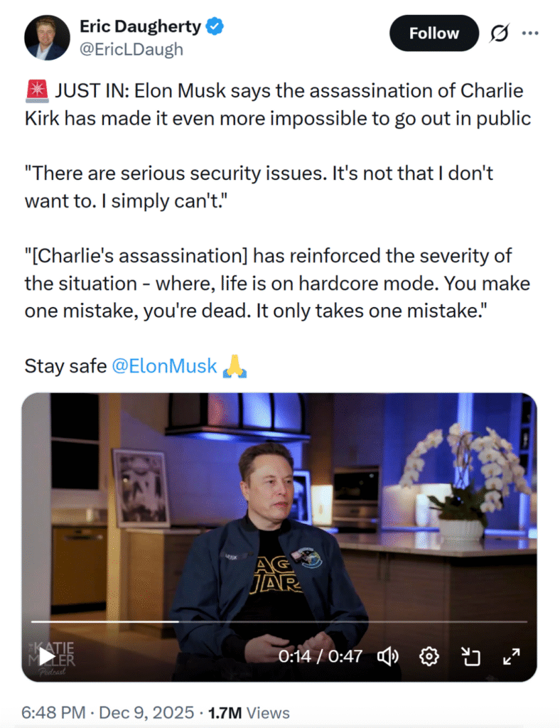Screen dimensions: 560x728
Task: Open the @ElonMusk mention link
Action: pyautogui.click(x=165, y=366)
